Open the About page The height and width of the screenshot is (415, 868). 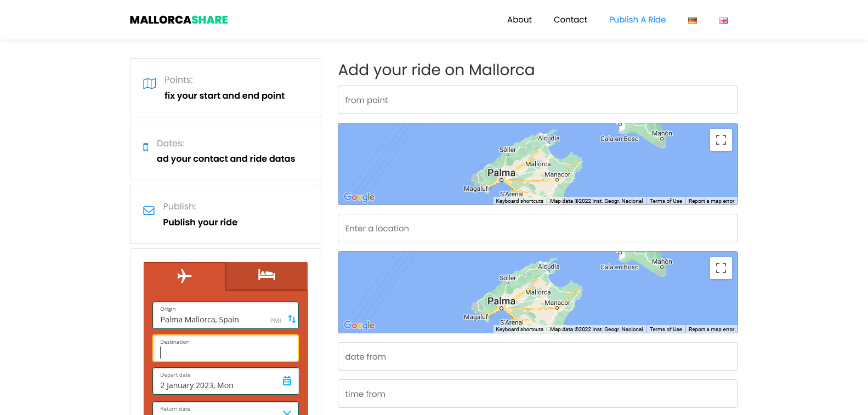click(519, 20)
